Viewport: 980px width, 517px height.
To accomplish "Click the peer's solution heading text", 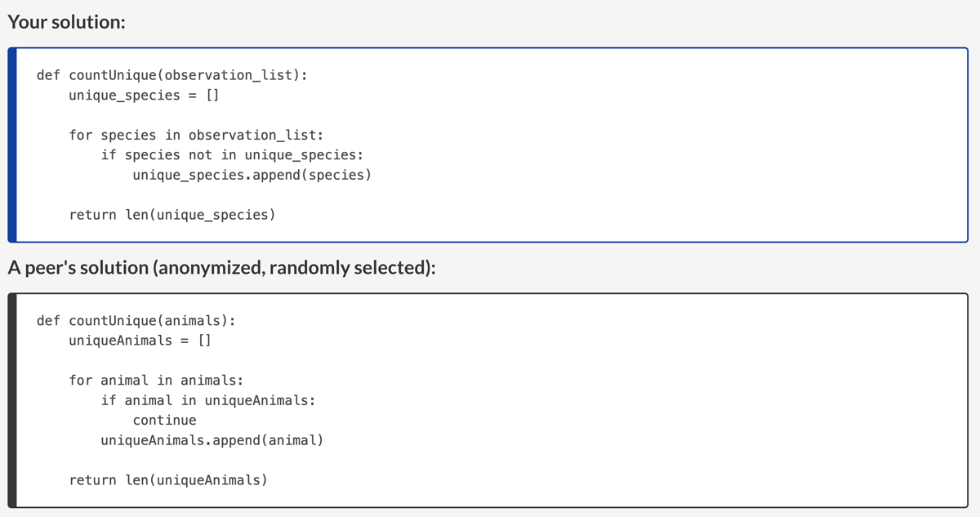I will (x=220, y=267).
